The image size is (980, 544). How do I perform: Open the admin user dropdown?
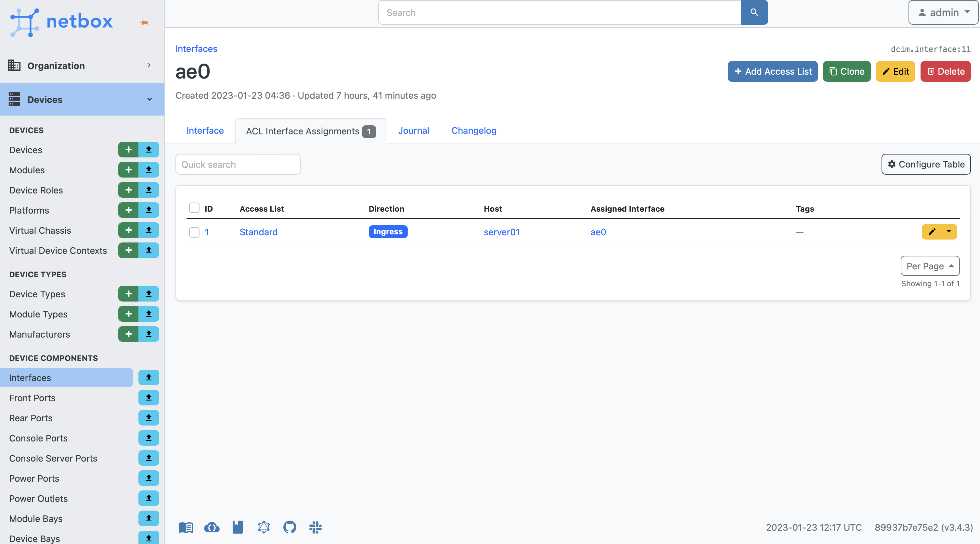coord(943,13)
